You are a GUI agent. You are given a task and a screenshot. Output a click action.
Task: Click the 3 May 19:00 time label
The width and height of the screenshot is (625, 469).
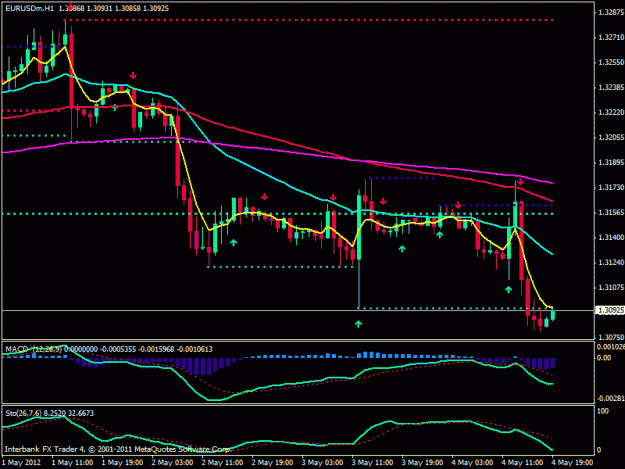pos(423,463)
